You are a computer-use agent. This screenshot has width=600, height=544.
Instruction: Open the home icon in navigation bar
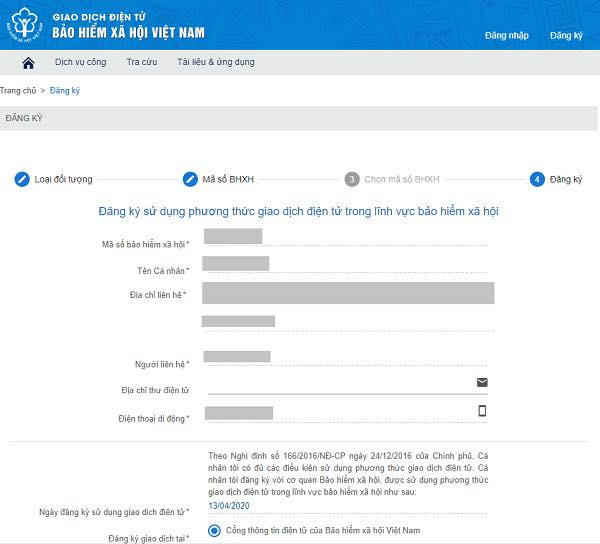(x=28, y=63)
